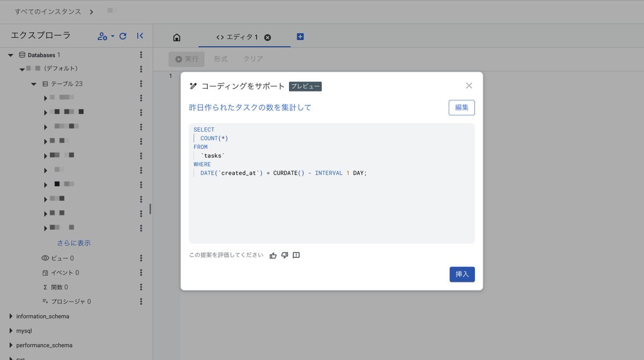Insert the suggested SQL query
644x360 pixels.
tap(462, 274)
